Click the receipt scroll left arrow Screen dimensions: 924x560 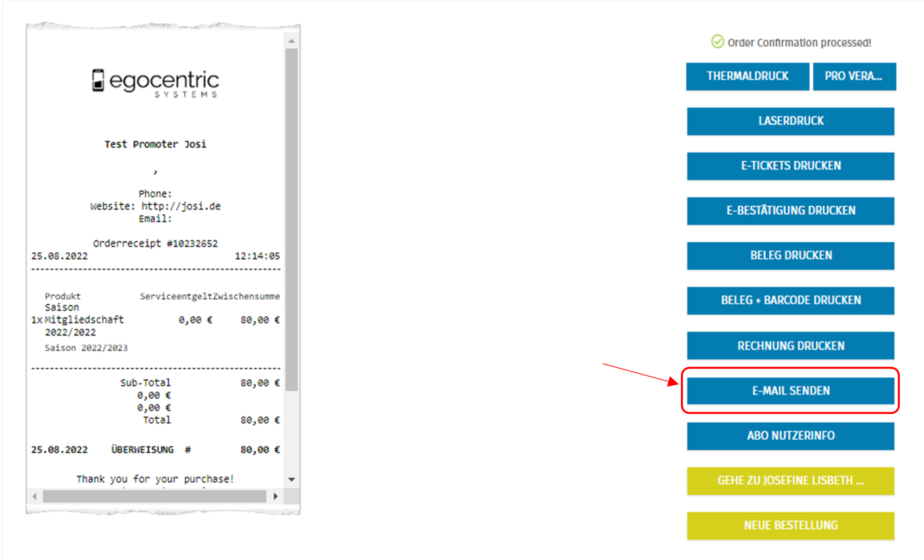click(x=35, y=496)
